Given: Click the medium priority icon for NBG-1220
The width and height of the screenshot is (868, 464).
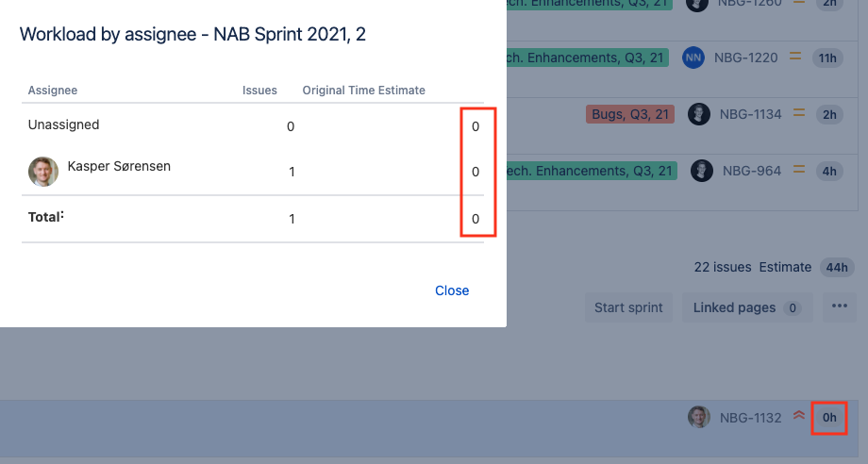Looking at the screenshot, I should point(795,57).
